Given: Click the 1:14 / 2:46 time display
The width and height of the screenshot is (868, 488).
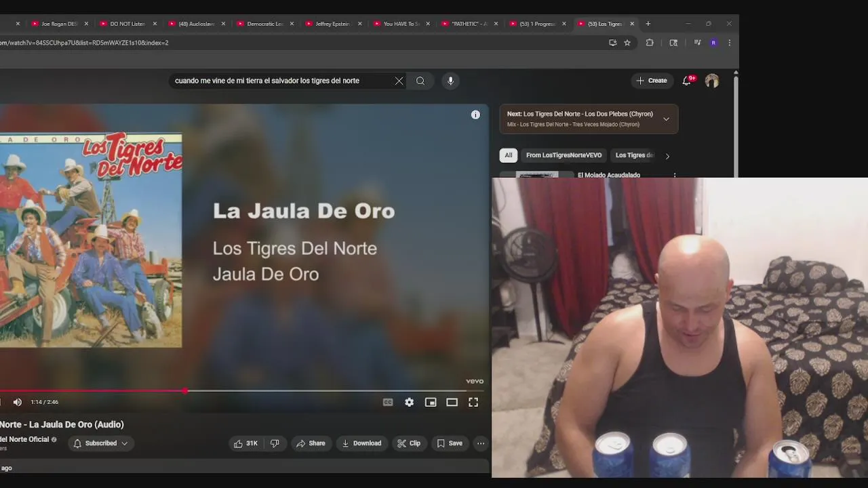Looking at the screenshot, I should 44,402.
